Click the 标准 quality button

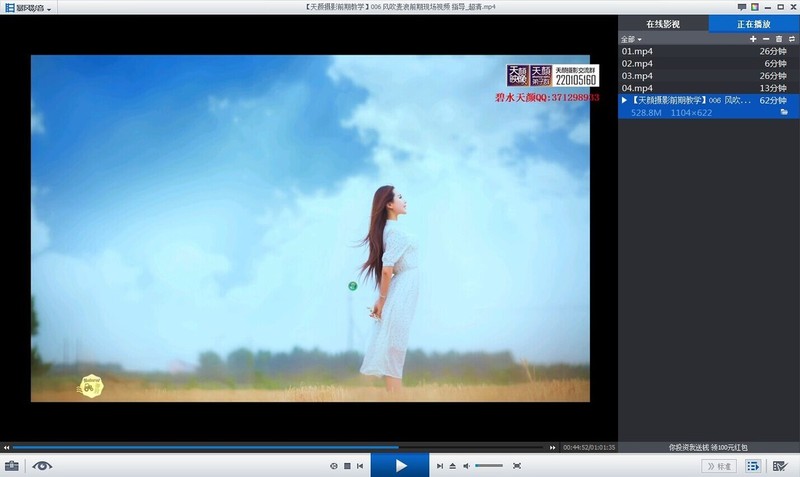pyautogui.click(x=719, y=466)
